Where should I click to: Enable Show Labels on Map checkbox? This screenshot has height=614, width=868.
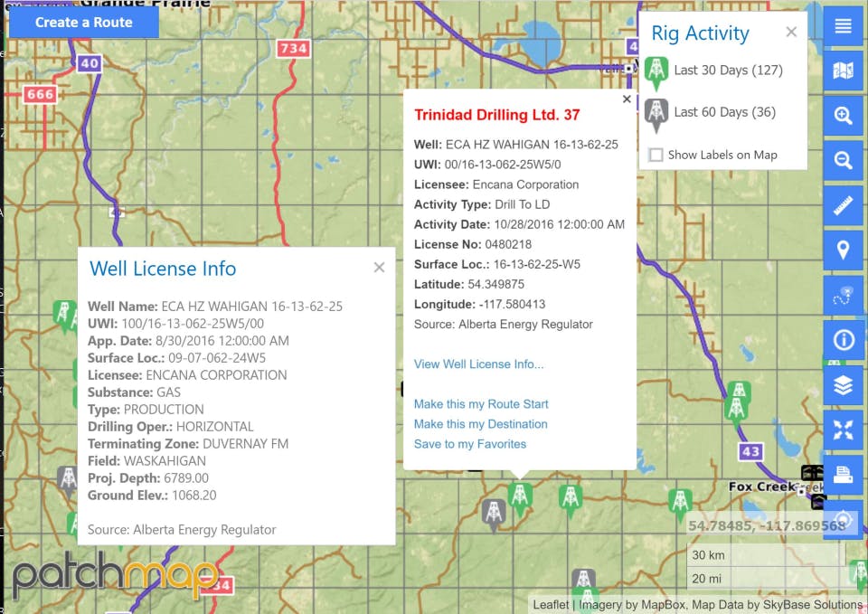(656, 155)
